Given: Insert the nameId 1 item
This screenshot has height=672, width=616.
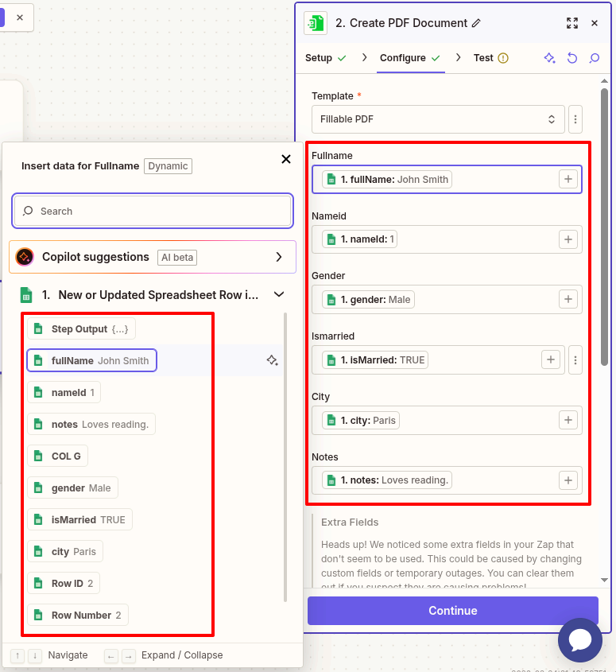Looking at the screenshot, I should coord(64,392).
